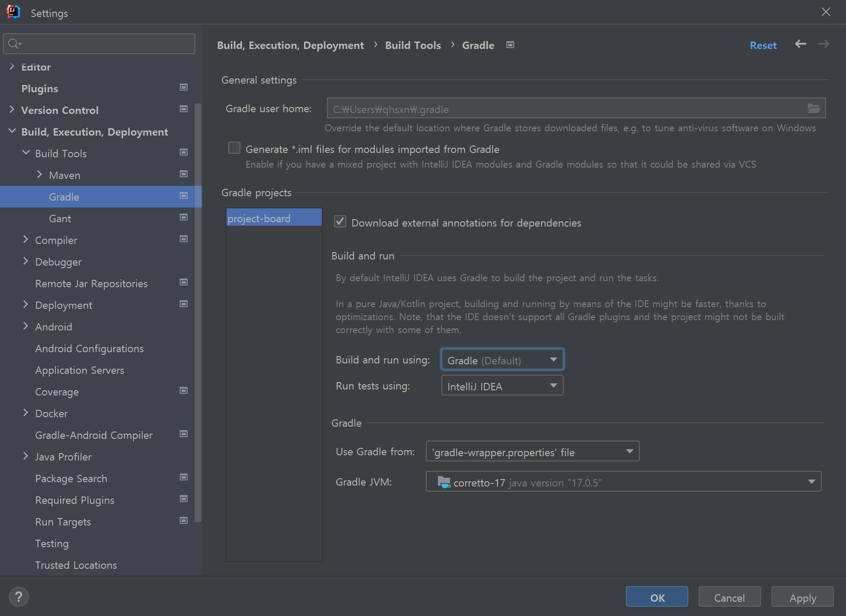
Task: Click the folder browse icon for Gradle user home
Action: pyautogui.click(x=814, y=109)
